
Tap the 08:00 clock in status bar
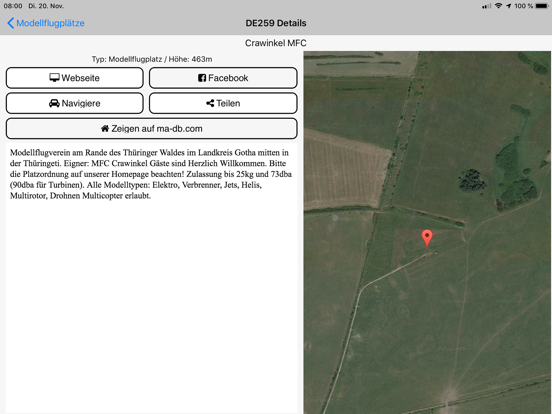[x=13, y=6]
